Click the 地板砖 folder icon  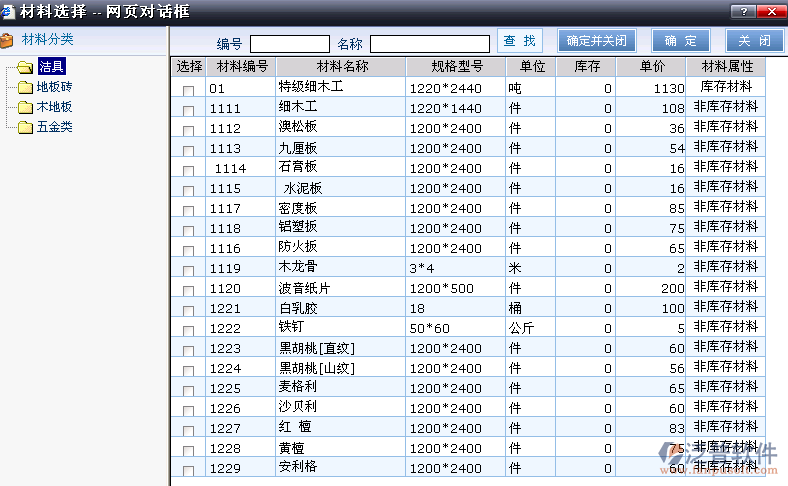tap(25, 87)
